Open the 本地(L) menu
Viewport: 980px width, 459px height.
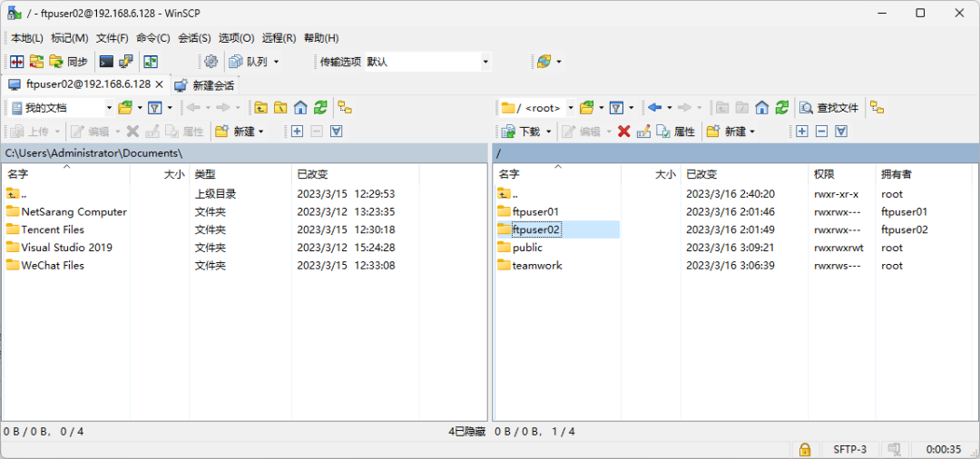(x=27, y=37)
